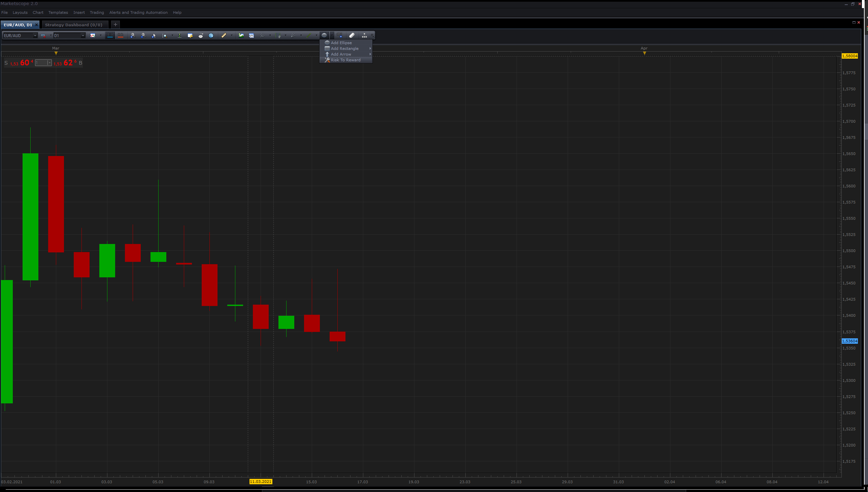
Task: Open the Add Arrow submenu
Action: 346,54
